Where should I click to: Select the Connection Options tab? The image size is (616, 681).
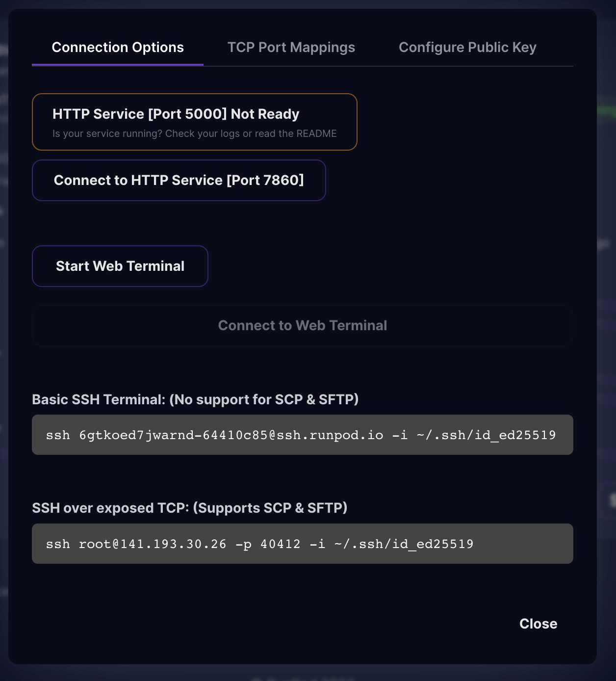[118, 47]
